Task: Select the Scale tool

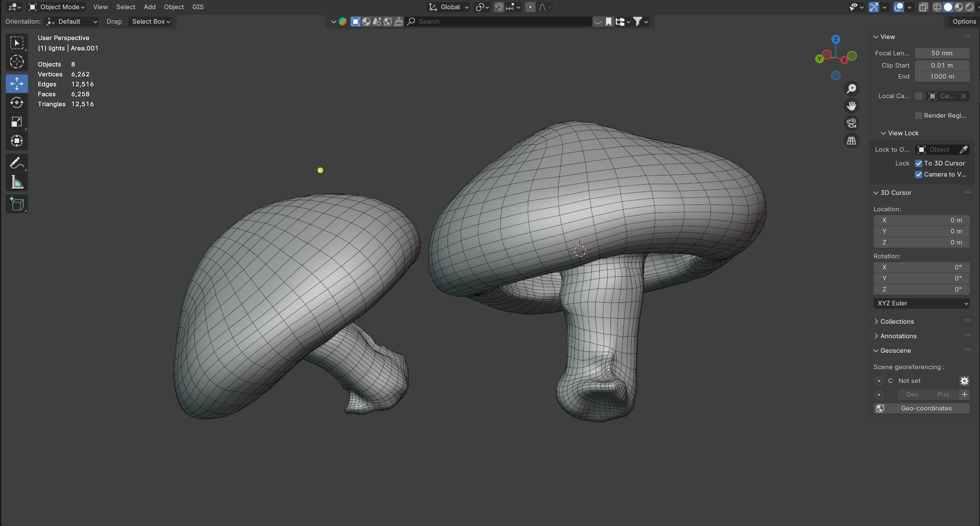Action: 16,122
